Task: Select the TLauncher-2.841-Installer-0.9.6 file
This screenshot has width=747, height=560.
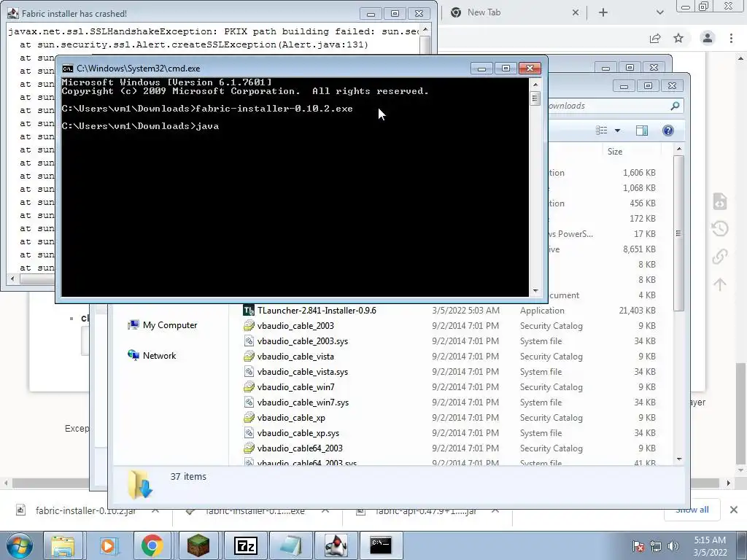Action: pyautogui.click(x=317, y=311)
